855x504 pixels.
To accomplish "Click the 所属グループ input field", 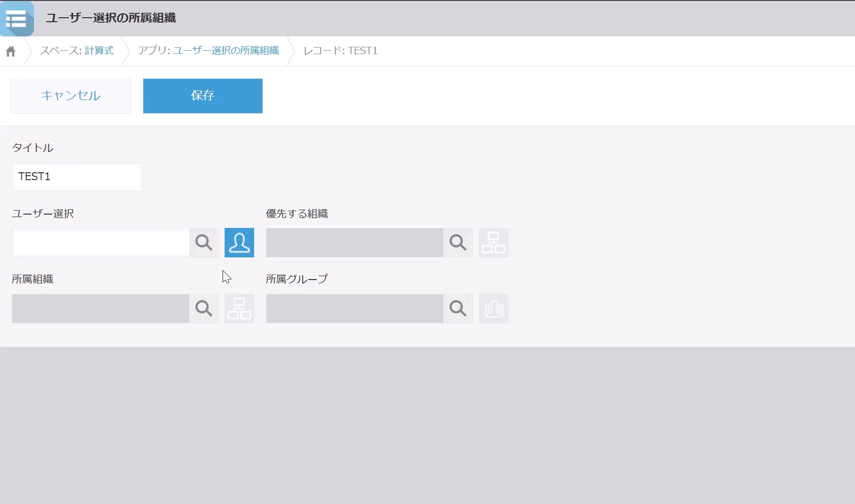I will [355, 309].
